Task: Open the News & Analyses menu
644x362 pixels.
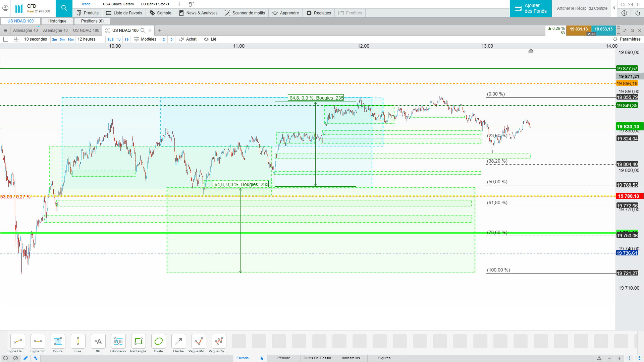Action: coord(198,13)
